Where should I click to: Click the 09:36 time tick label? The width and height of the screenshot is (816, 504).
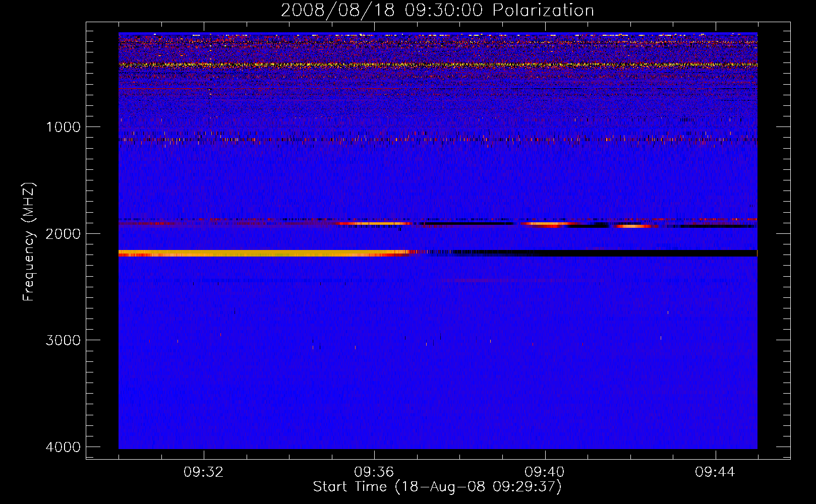(x=374, y=472)
